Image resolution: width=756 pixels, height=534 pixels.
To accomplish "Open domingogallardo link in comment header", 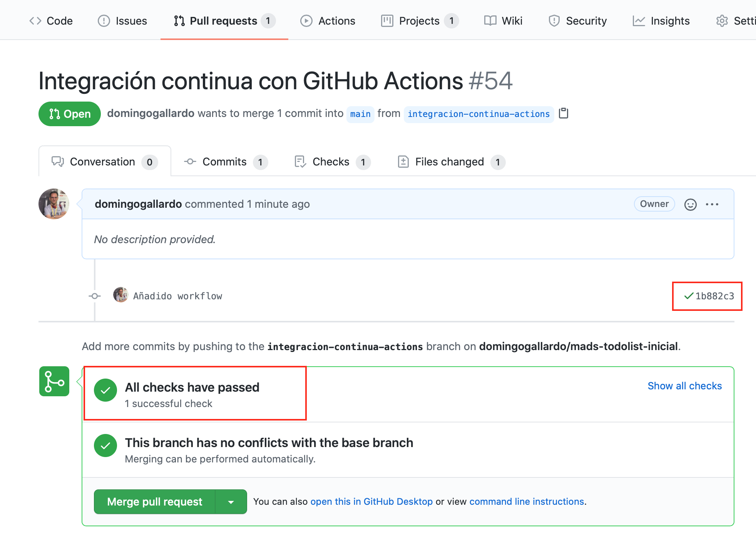I will click(x=138, y=204).
